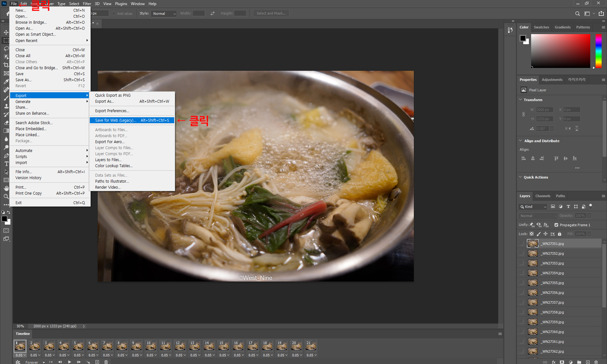Open the Forever looping options dropdown
Image resolution: width=607 pixels, height=364 pixels.
tap(35, 362)
